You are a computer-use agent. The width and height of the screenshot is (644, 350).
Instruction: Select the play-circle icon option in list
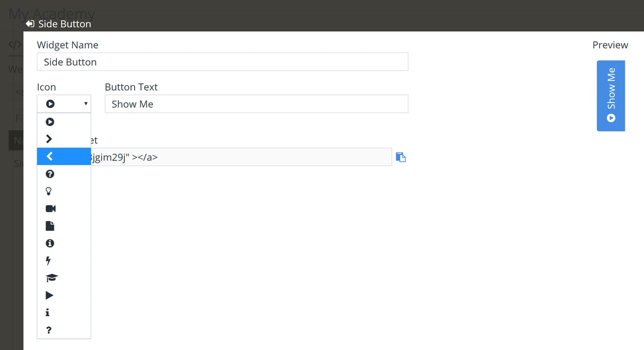click(x=50, y=121)
